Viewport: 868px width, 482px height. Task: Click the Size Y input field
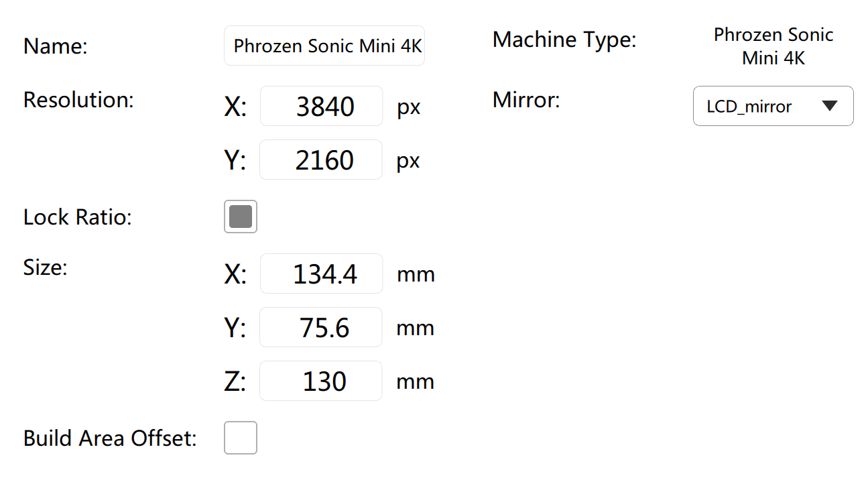[321, 328]
